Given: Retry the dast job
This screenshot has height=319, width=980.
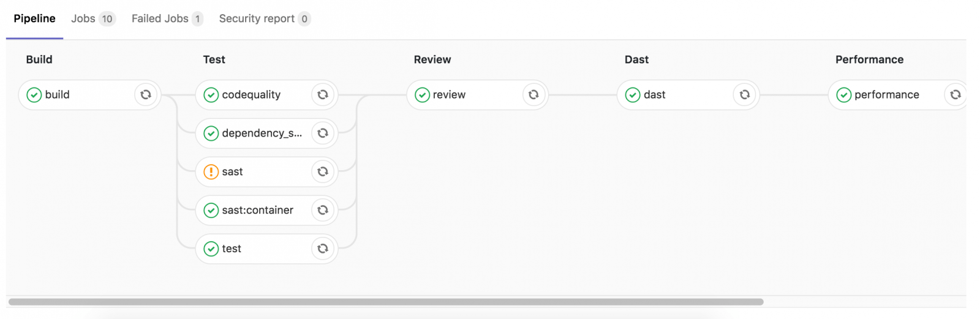Looking at the screenshot, I should 744,95.
